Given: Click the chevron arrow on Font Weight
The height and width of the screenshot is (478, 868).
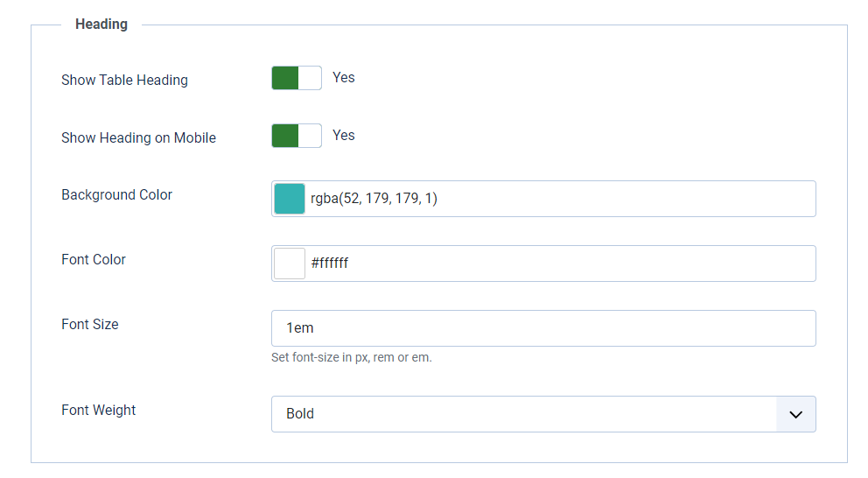Looking at the screenshot, I should 795,414.
